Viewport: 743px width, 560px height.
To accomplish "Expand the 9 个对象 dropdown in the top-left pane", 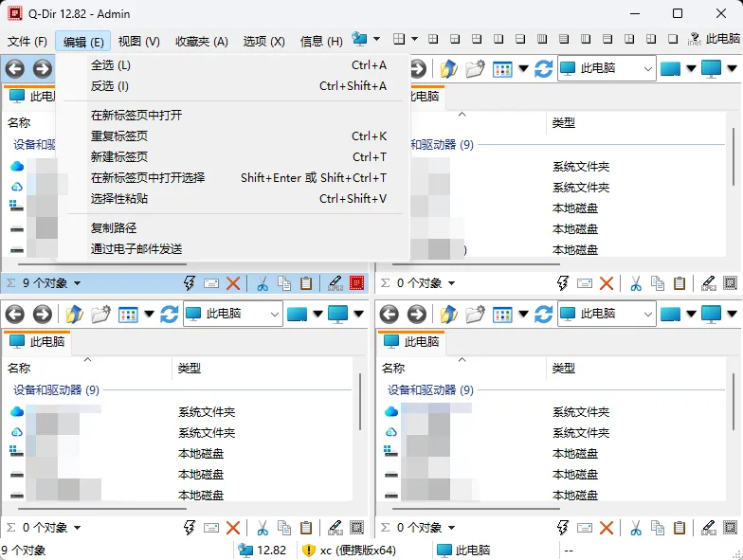I will pos(78,283).
